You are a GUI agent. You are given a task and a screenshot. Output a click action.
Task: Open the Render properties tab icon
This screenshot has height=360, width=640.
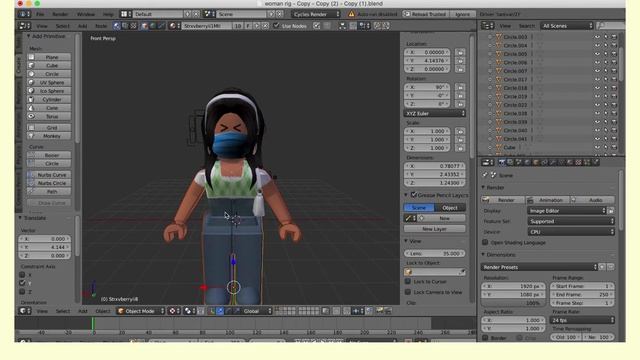(502, 162)
